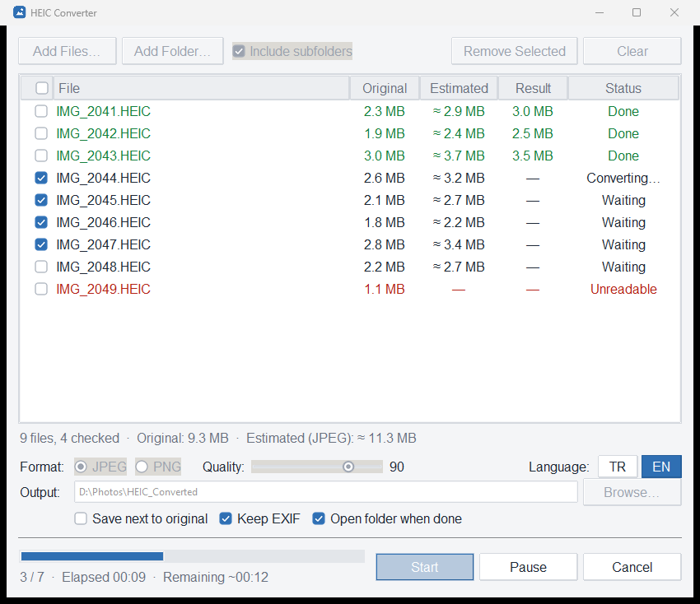Click the Remove Selected button
This screenshot has width=700, height=604.
514,51
